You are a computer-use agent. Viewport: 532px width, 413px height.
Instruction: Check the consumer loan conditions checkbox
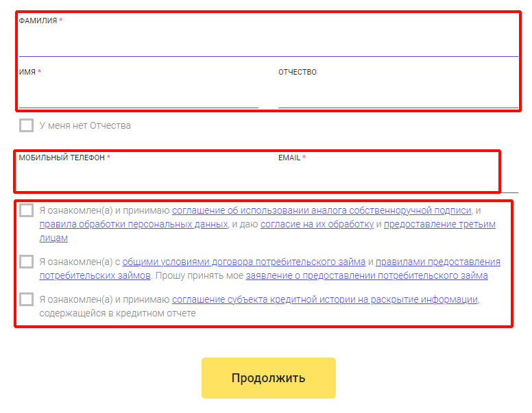click(27, 262)
